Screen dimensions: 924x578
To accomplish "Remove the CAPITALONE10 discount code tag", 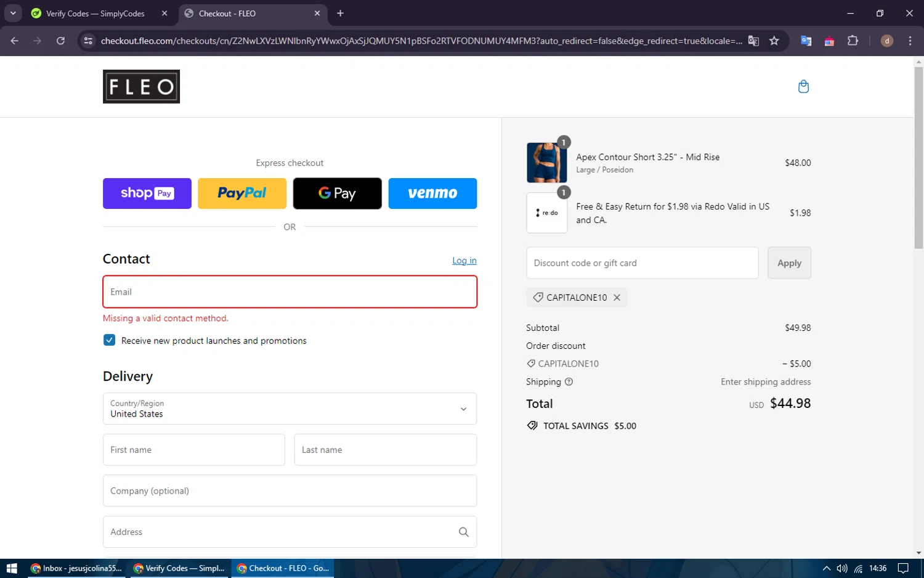I will [617, 298].
